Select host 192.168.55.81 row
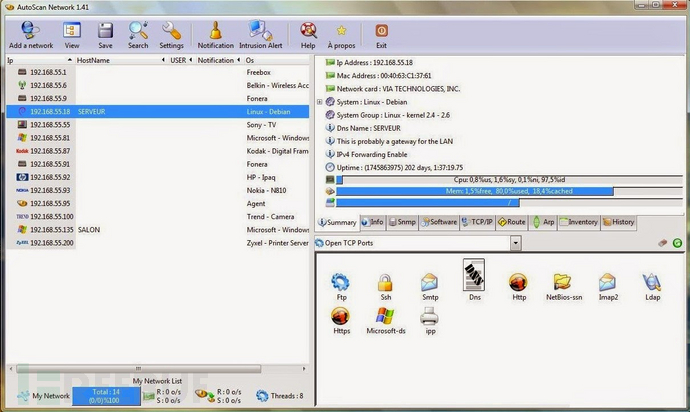Viewport: 690px width, 412px height. pos(158,138)
